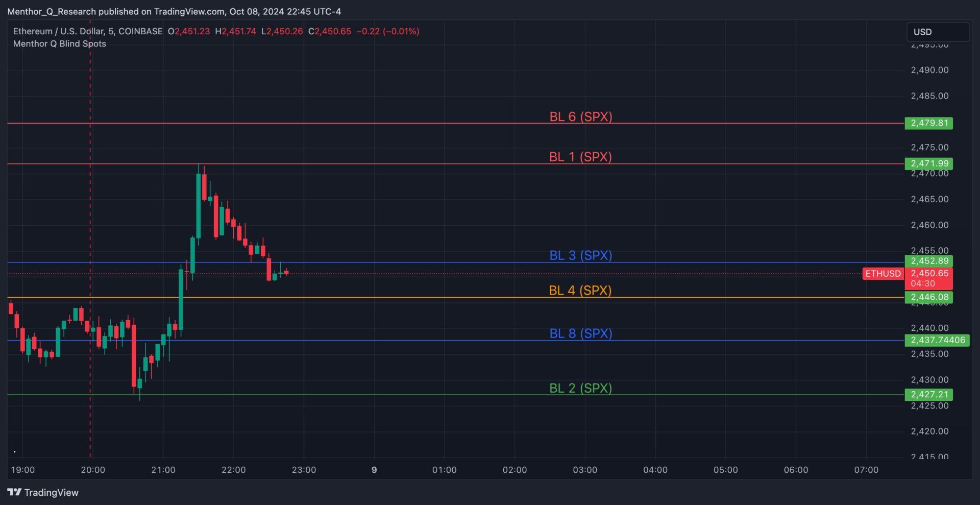Click the BL 1 (SPX) line label
Screen dimensions: 980x505
[581, 157]
